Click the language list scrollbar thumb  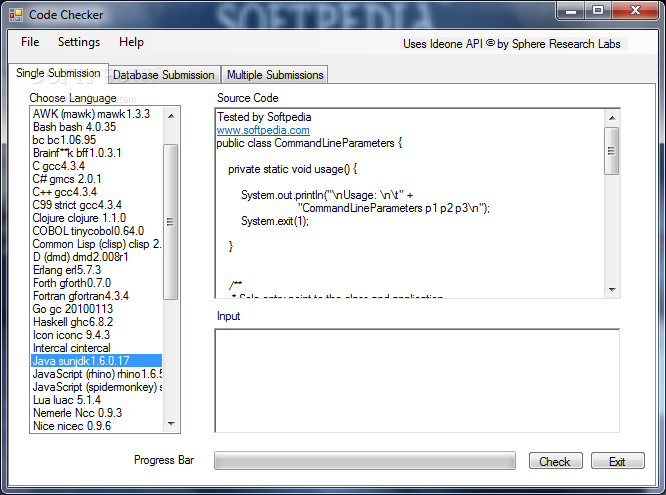[171, 222]
